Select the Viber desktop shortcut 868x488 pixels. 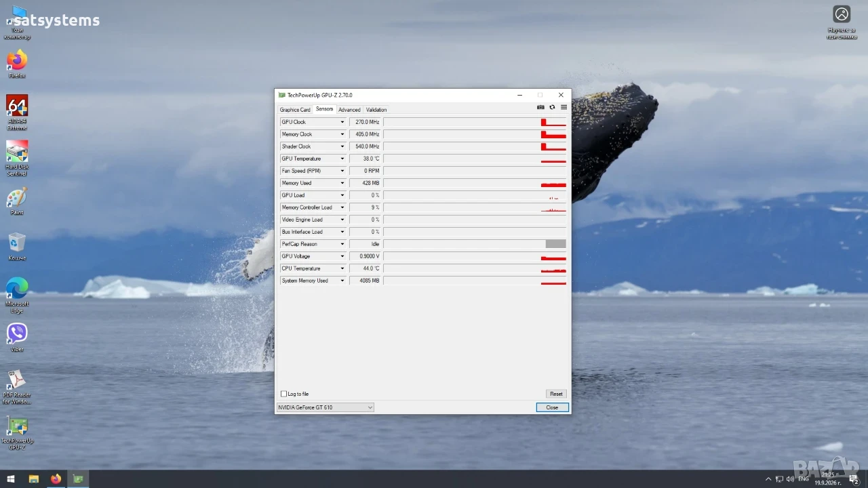click(x=17, y=338)
